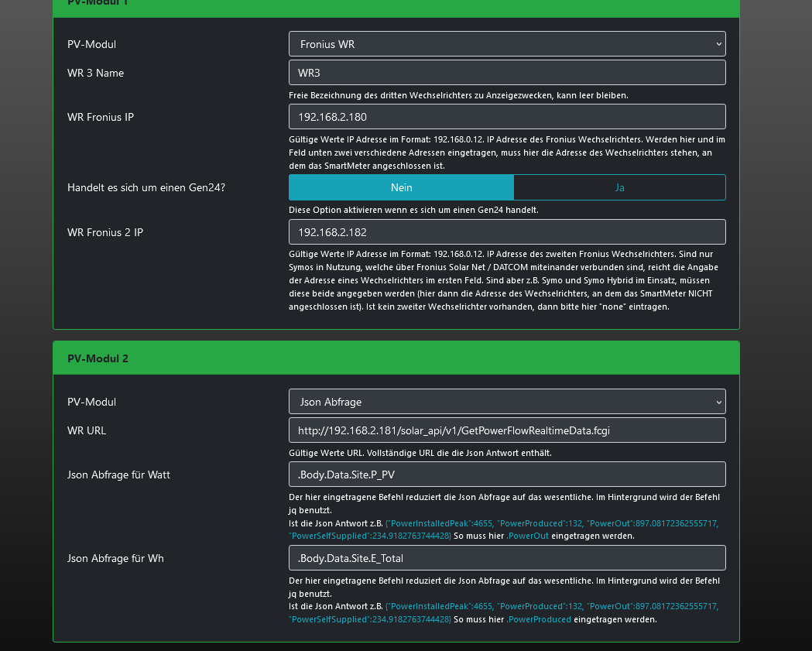Select Ja for the Gen24 option
The image size is (812, 651).
619,187
